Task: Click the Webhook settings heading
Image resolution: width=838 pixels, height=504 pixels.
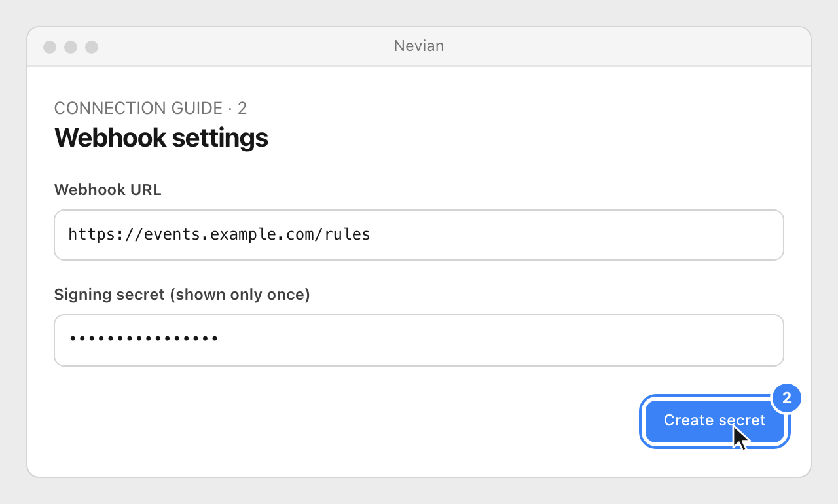Action: (x=161, y=138)
